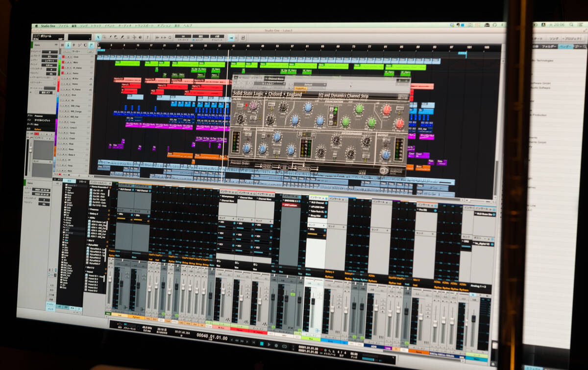Expand the Battery 4 instrument entry
The width and height of the screenshot is (588, 370).
click(x=88, y=213)
